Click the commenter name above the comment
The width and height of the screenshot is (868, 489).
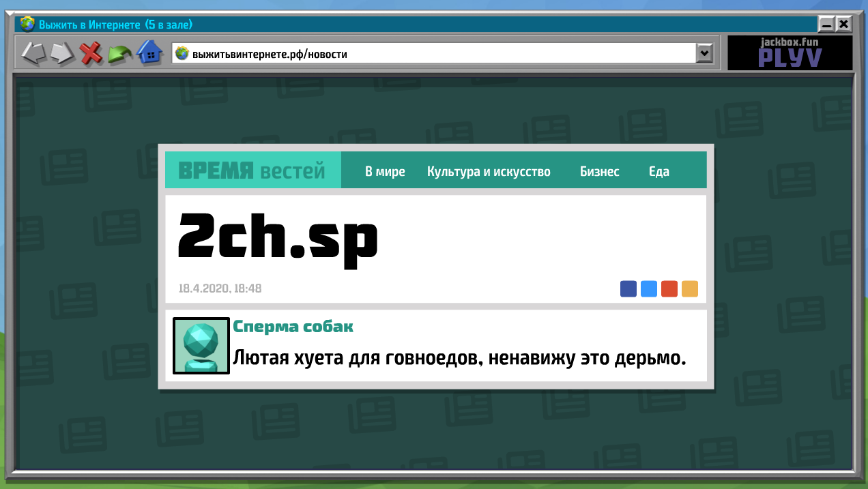[293, 327]
